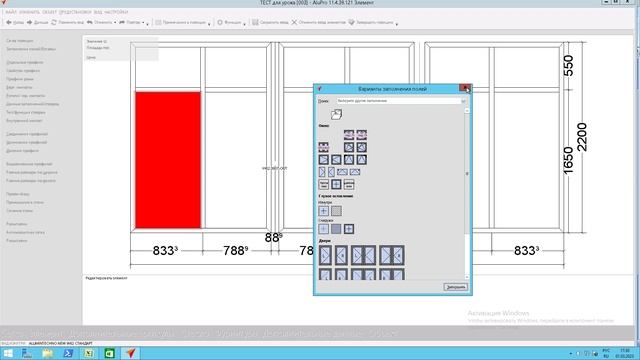Select second sash icon in third Окна row
This screenshot has width=640, height=360.
[336, 160]
